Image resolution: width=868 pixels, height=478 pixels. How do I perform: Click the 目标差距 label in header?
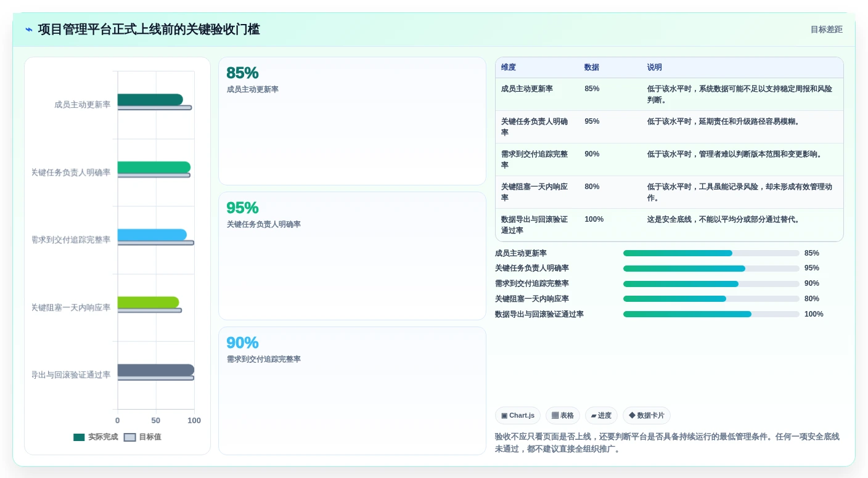[826, 30]
